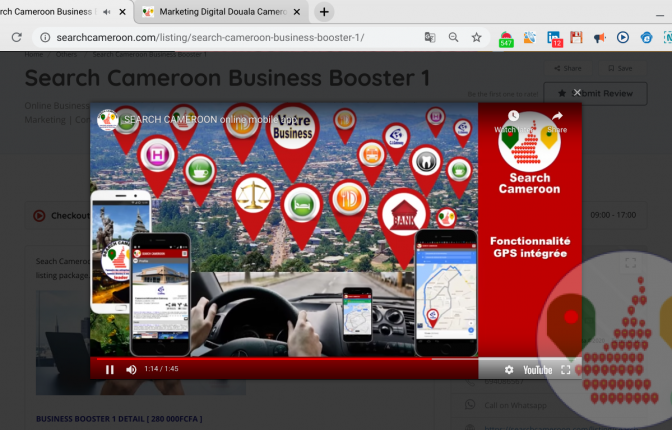Click the Save button on listing page
Screen dimensions: 672x430
click(x=621, y=68)
